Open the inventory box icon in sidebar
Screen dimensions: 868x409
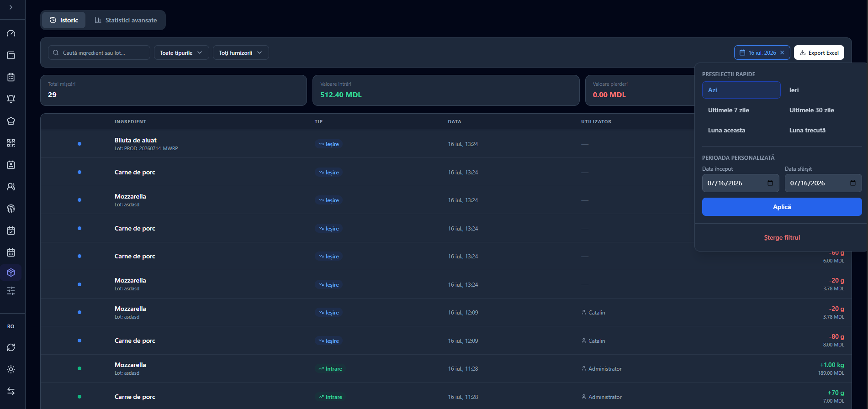tap(11, 273)
